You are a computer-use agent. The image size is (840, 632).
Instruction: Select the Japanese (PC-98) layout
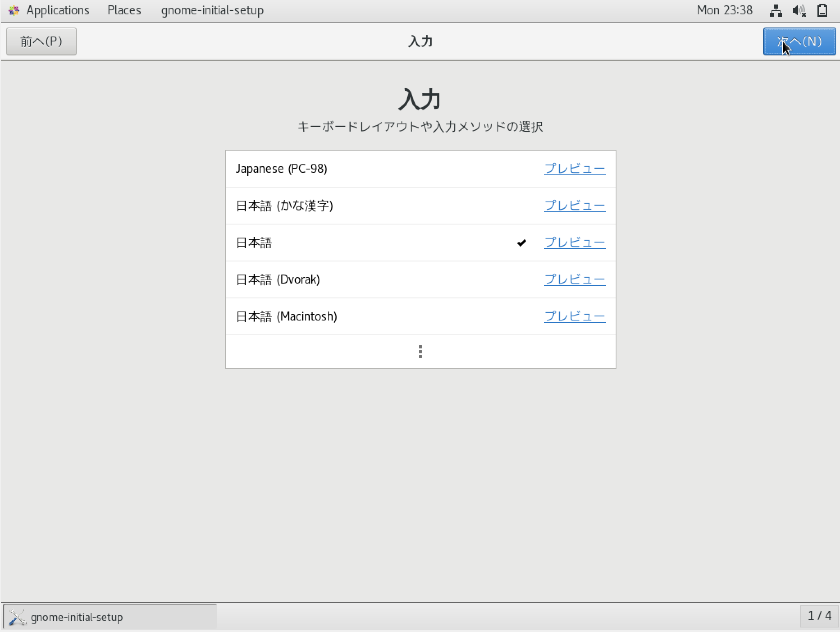click(x=281, y=169)
